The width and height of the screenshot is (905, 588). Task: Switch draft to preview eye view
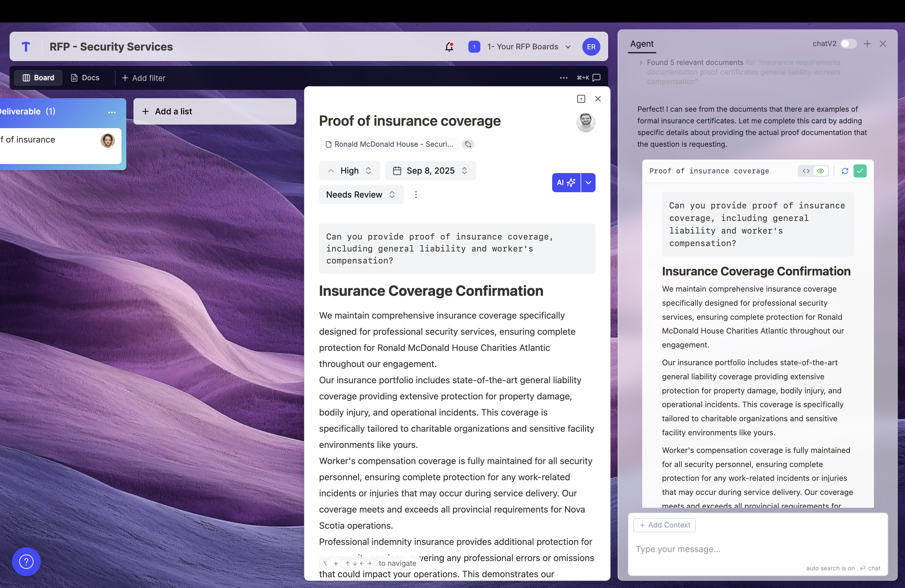pyautogui.click(x=821, y=171)
